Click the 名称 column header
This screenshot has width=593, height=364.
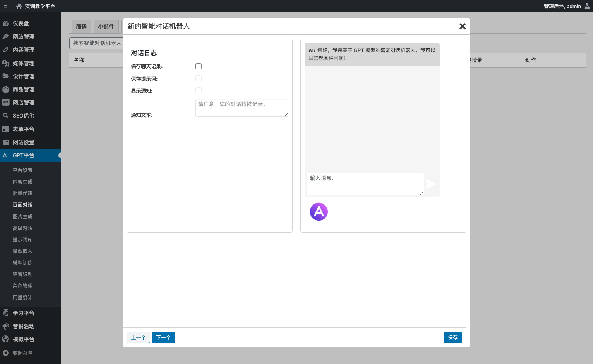click(79, 60)
